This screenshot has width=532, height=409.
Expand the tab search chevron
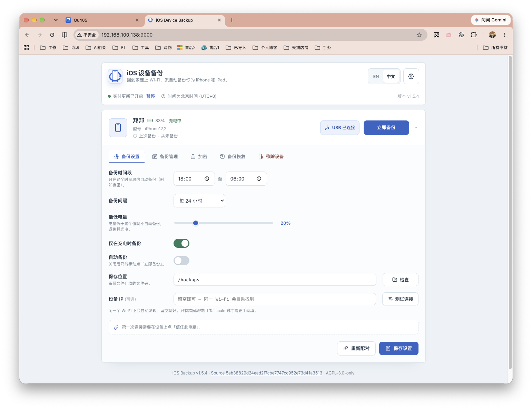click(x=56, y=20)
